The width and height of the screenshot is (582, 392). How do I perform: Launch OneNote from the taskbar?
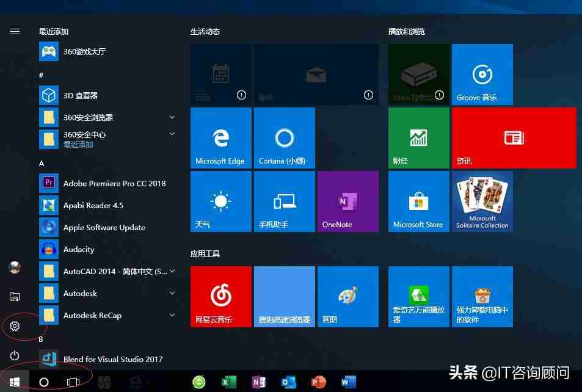click(259, 382)
